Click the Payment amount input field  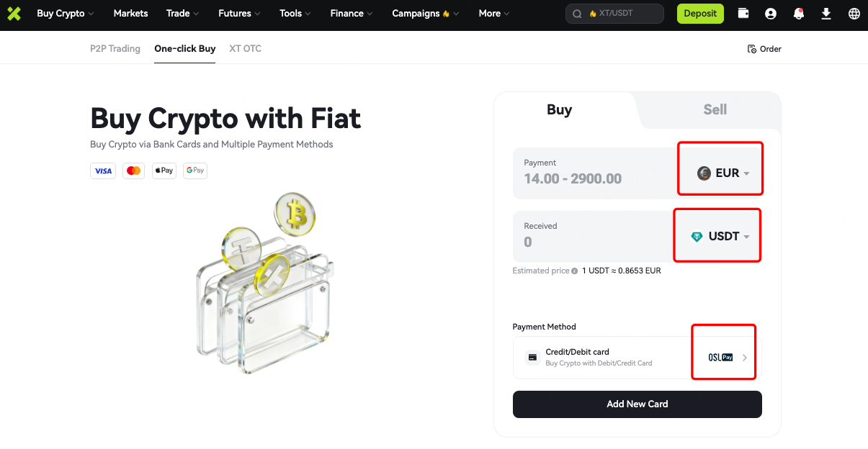pyautogui.click(x=591, y=178)
